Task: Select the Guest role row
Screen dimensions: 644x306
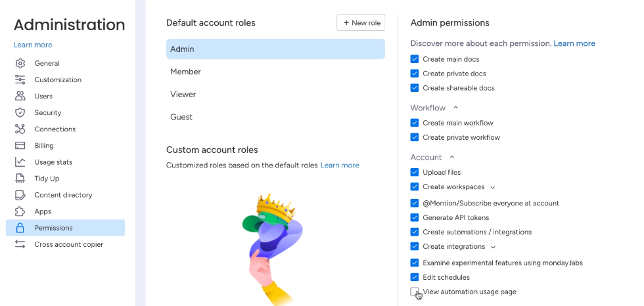Action: pos(275,117)
